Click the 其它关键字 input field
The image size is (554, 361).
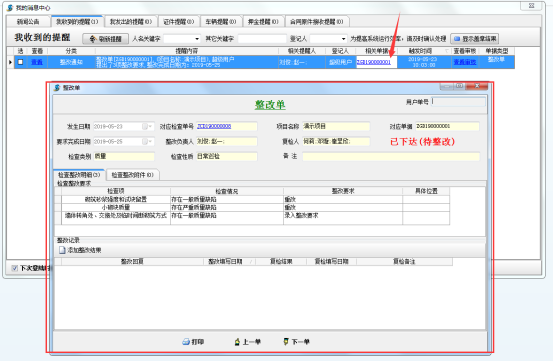[x=261, y=39]
